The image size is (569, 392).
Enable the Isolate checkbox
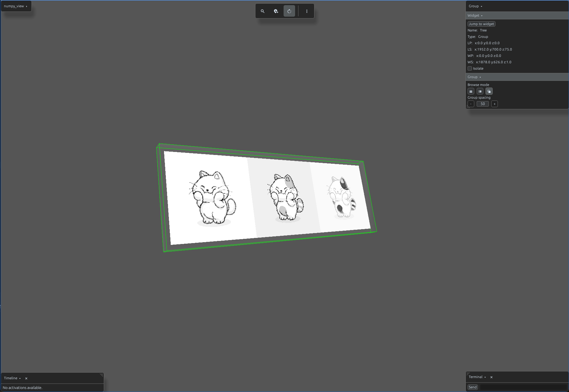470,68
